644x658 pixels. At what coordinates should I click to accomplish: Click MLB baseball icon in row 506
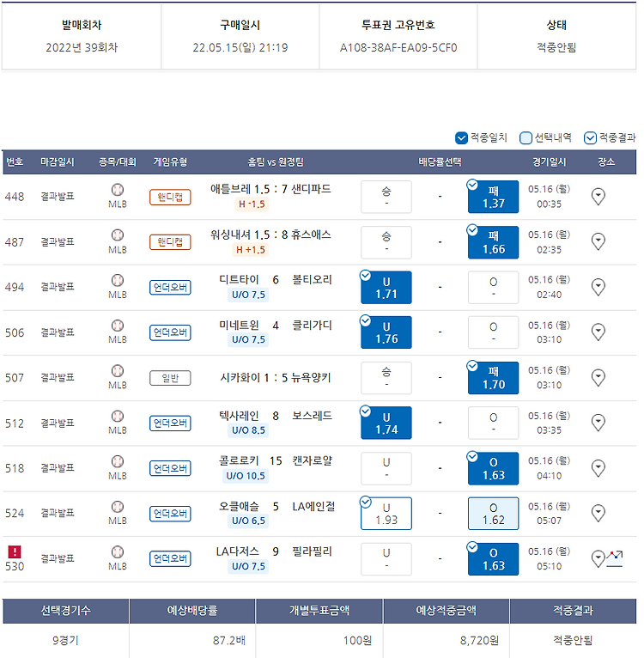point(118,326)
